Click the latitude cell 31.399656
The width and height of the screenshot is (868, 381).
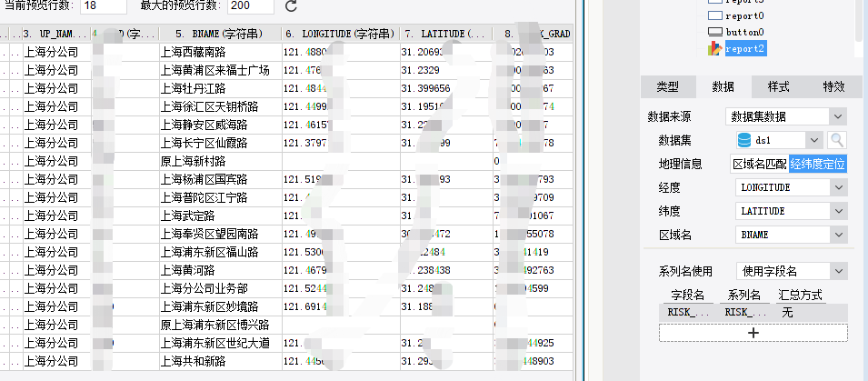pos(446,88)
